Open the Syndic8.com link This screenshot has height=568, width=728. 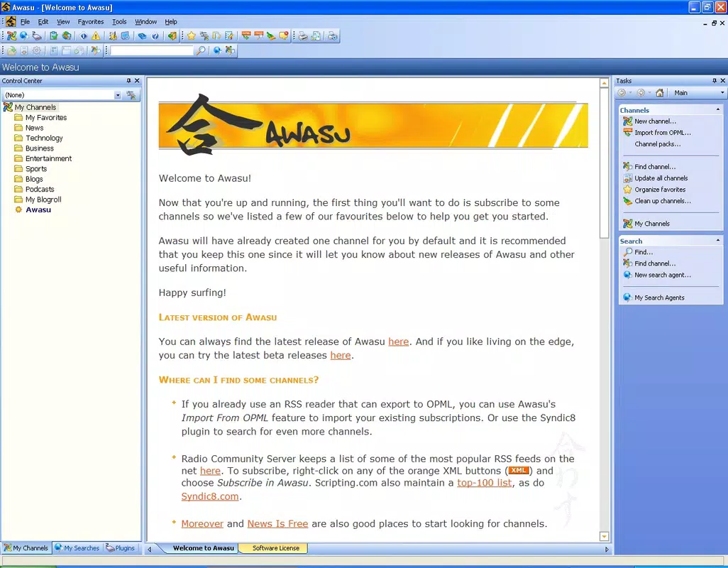pos(210,496)
